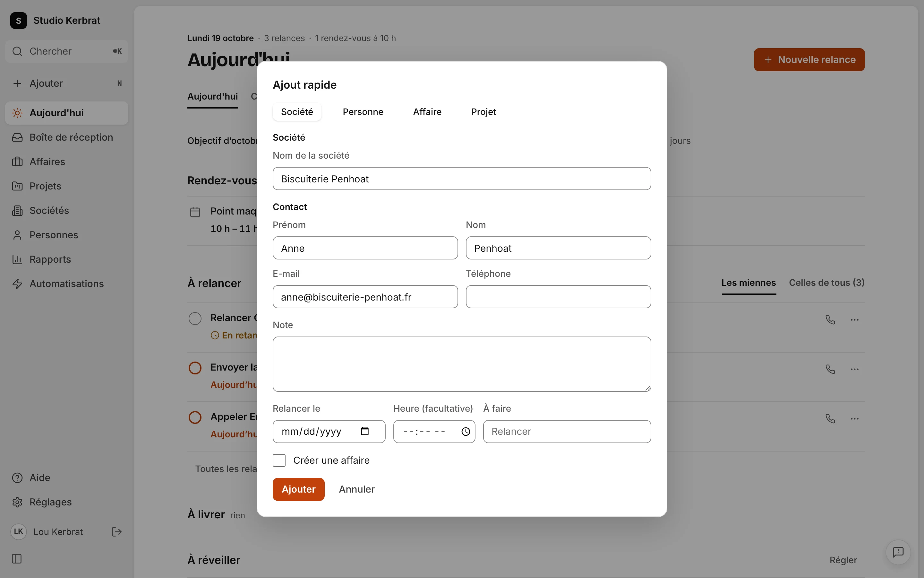Viewport: 924px width, 578px height.
Task: Click the Nom de la société field
Action: [x=462, y=179]
